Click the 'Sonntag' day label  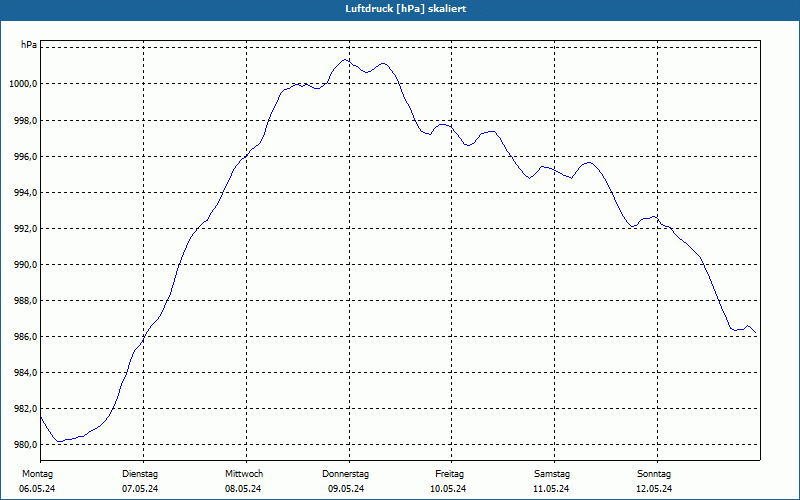[654, 474]
